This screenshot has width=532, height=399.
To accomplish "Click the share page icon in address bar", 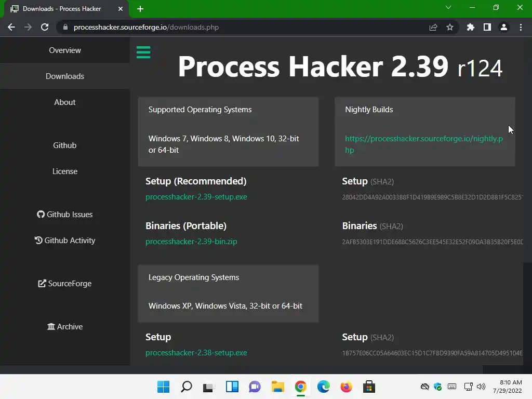I will 433,27.
